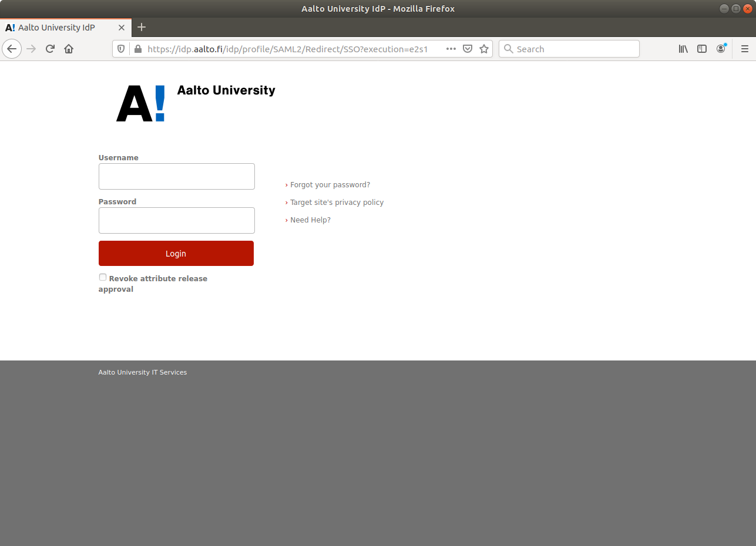Focus the Username input field
Image resolution: width=756 pixels, height=546 pixels.
pyautogui.click(x=176, y=176)
